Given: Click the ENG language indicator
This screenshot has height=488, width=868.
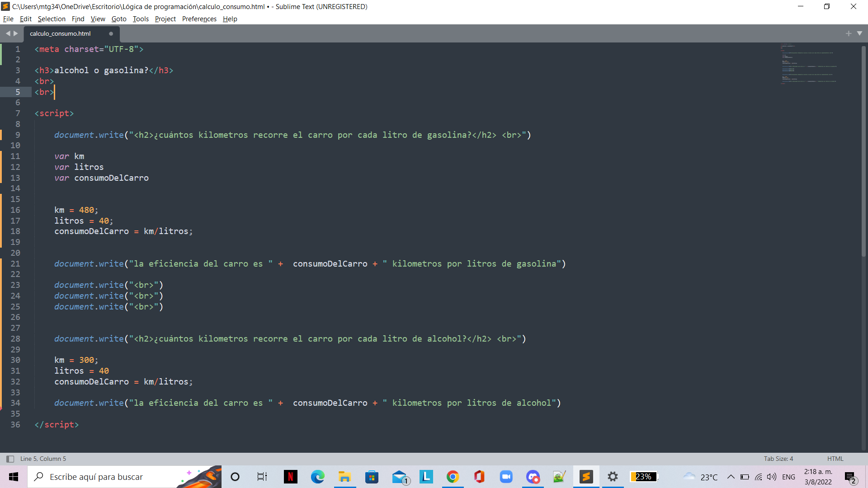Looking at the screenshot, I should (x=788, y=477).
